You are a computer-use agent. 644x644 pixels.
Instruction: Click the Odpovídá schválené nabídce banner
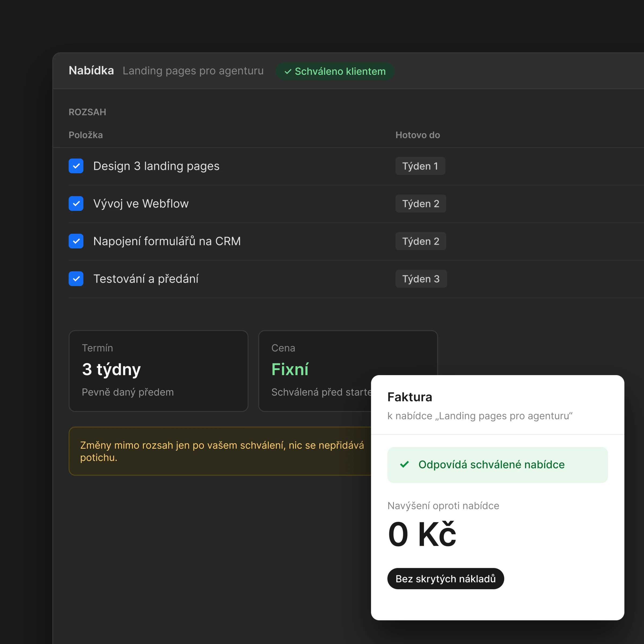[x=497, y=465]
